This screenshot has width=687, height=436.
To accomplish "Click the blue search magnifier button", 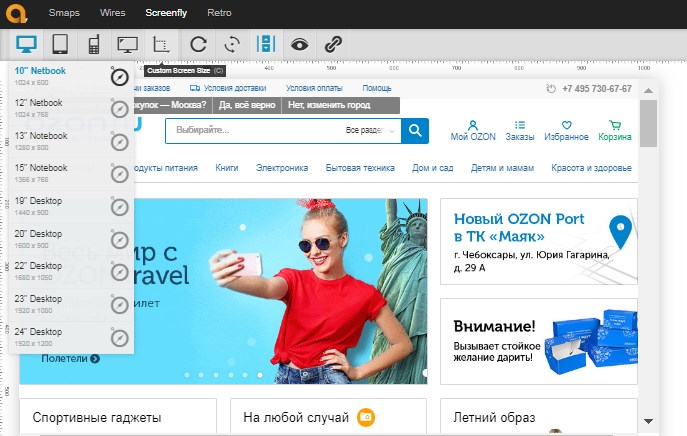I will coord(415,131).
